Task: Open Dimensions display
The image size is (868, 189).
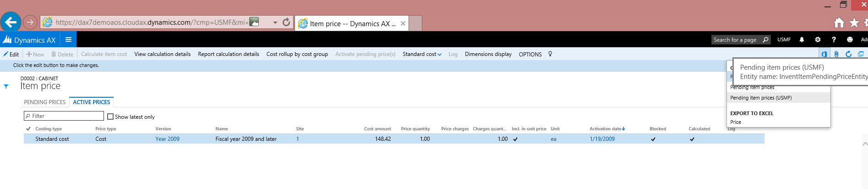Action: (x=488, y=54)
